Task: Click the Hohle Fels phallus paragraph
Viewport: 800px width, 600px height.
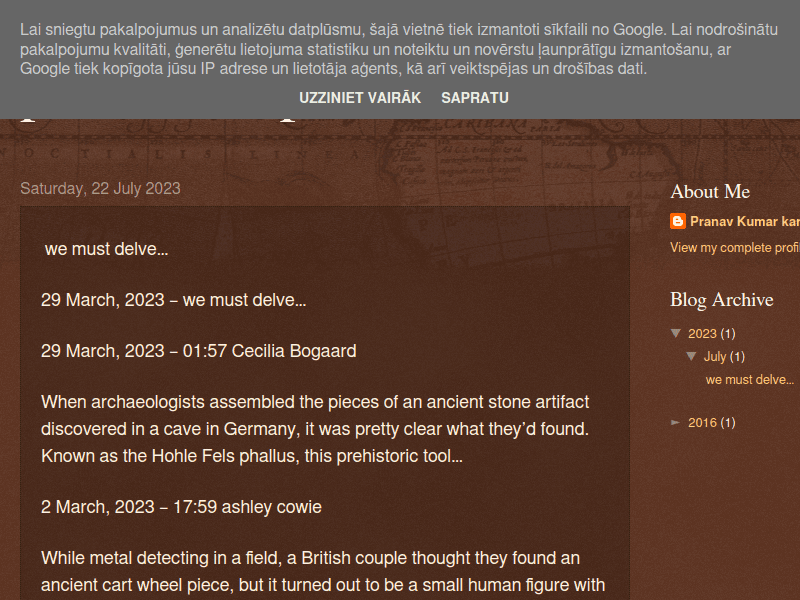Action: pyautogui.click(x=315, y=429)
